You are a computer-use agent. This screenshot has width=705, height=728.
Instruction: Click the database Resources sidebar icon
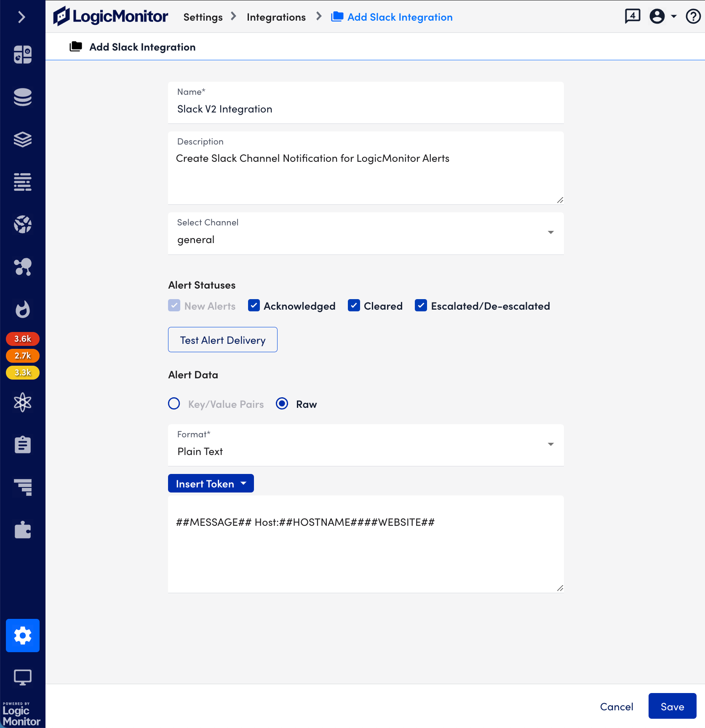(23, 97)
